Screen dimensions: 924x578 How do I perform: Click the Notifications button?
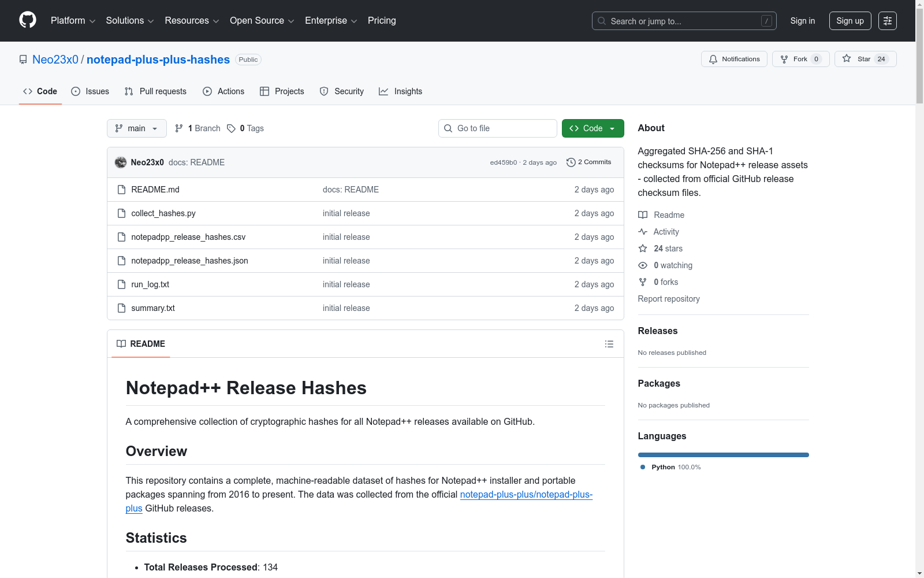(734, 59)
